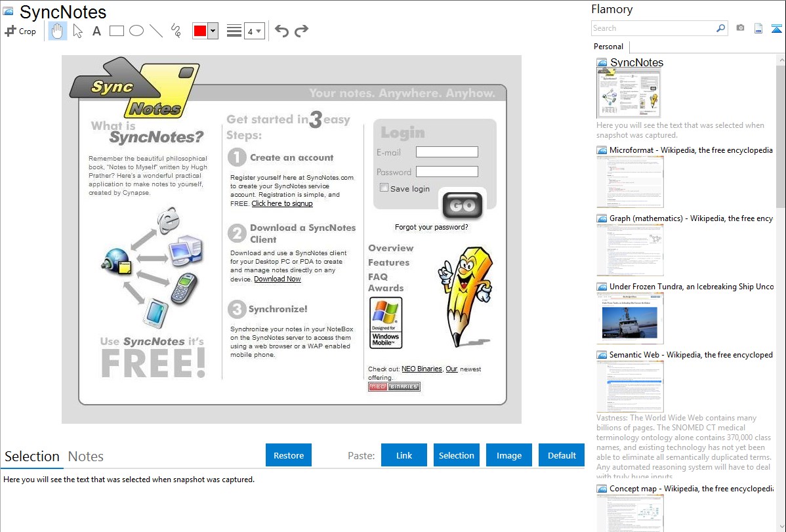
Task: Activate the hand pan tool
Action: pyautogui.click(x=58, y=31)
